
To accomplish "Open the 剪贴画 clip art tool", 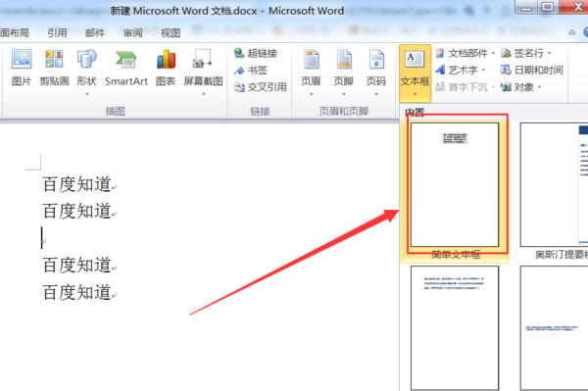I will (54, 68).
